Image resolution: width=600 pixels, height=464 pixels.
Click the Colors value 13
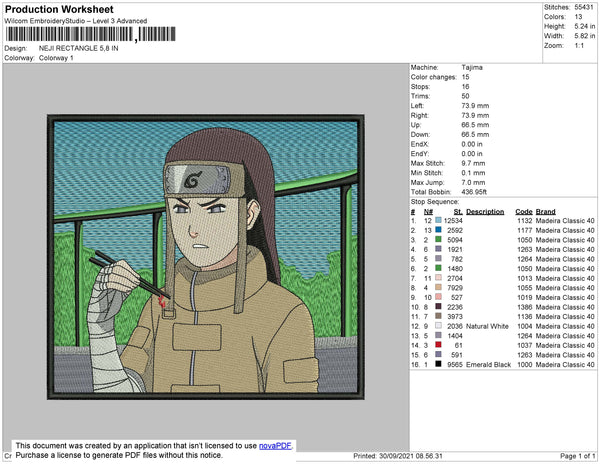coord(578,17)
